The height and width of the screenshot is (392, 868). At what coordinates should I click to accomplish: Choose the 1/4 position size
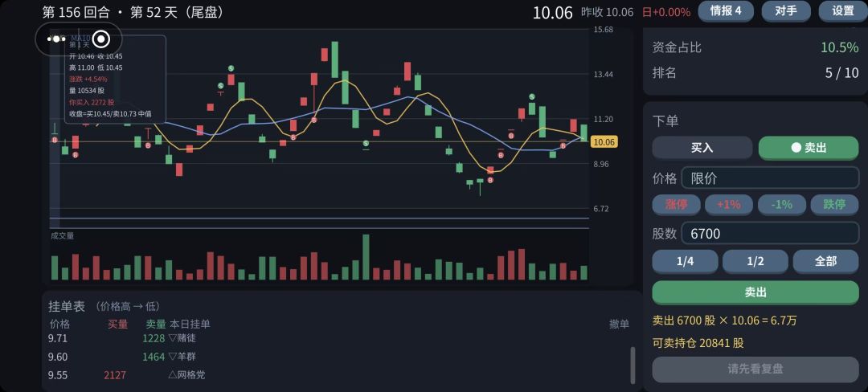[x=685, y=262]
